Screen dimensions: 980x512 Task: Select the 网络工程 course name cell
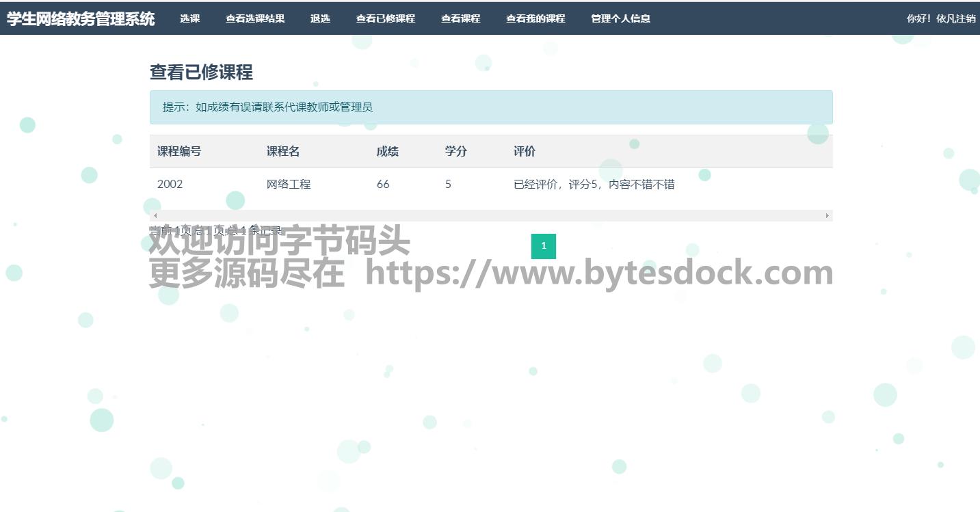pyautogui.click(x=289, y=185)
